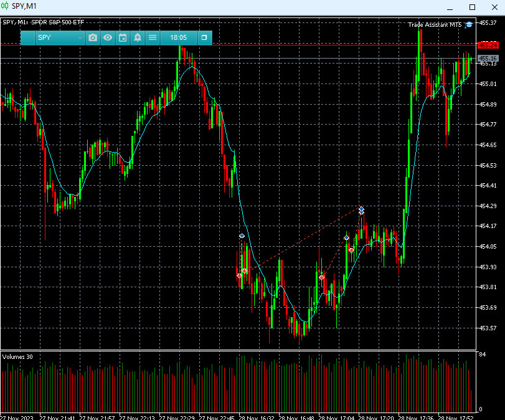Click the topmost blue buy arrow near 454.29
Screen dimensions: 505x420
coord(361,209)
